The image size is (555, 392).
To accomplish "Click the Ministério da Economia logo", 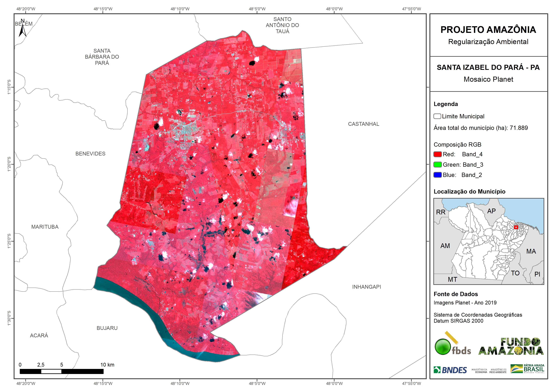I will coord(479,371).
